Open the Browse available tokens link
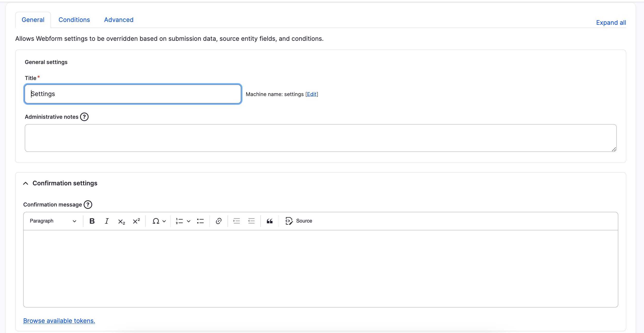The image size is (644, 333). (59, 321)
